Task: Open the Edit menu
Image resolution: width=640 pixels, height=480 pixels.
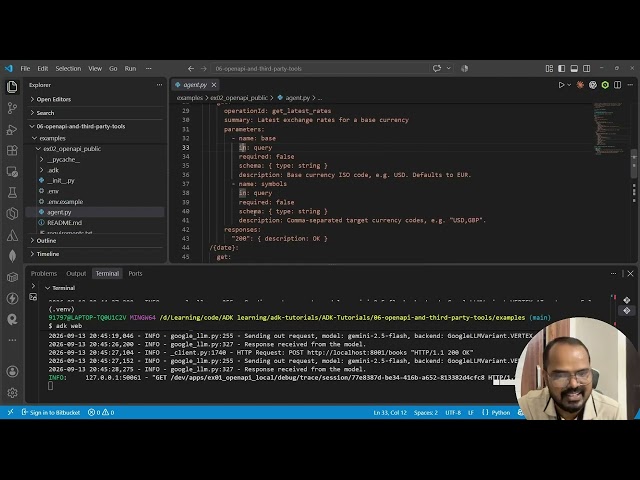Action: tap(43, 69)
